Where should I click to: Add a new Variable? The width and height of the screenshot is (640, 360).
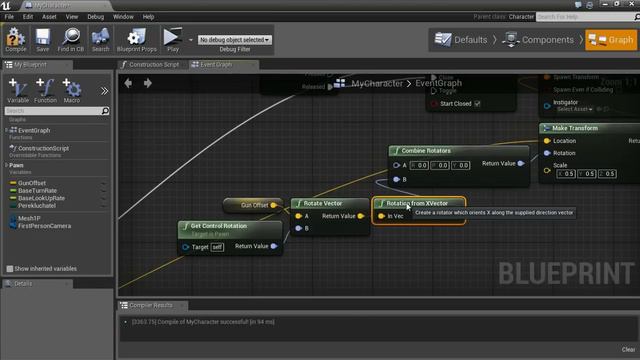point(18,91)
